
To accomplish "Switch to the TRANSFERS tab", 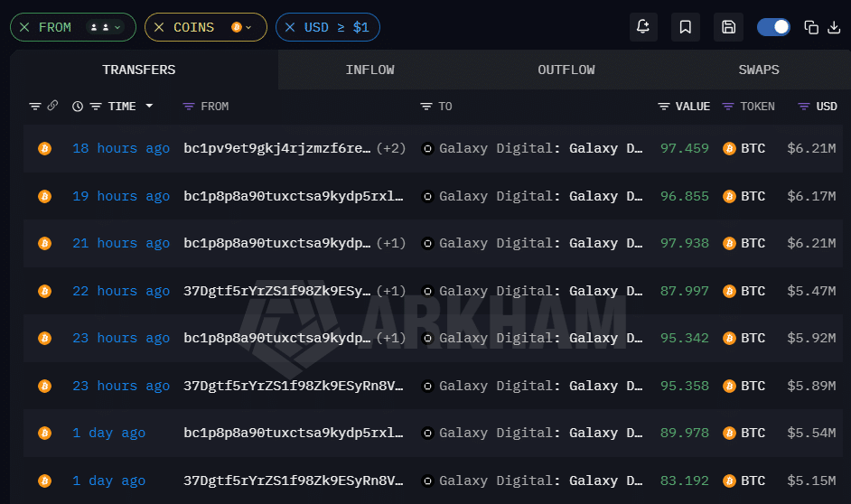I will 139,70.
